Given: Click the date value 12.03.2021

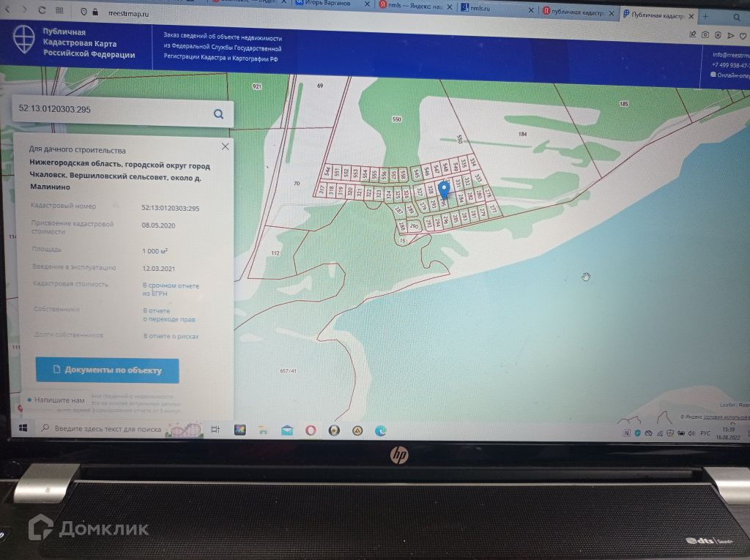Looking at the screenshot, I should pyautogui.click(x=158, y=268).
